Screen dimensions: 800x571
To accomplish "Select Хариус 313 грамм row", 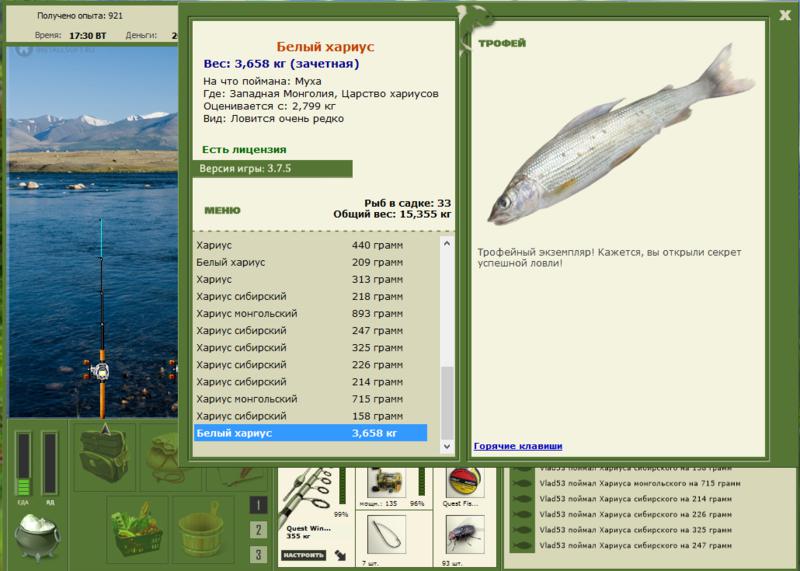I will click(311, 280).
